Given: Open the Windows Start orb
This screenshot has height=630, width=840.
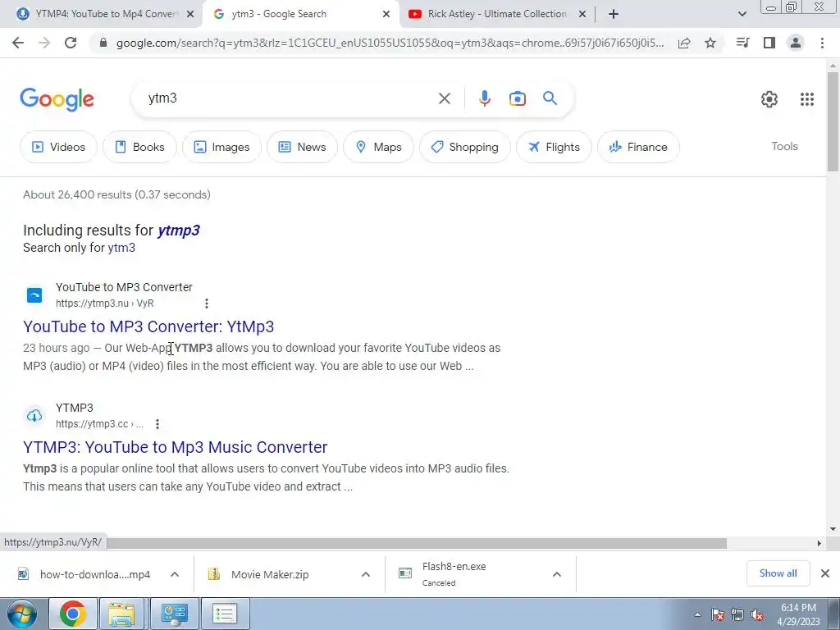Looking at the screenshot, I should (22, 614).
